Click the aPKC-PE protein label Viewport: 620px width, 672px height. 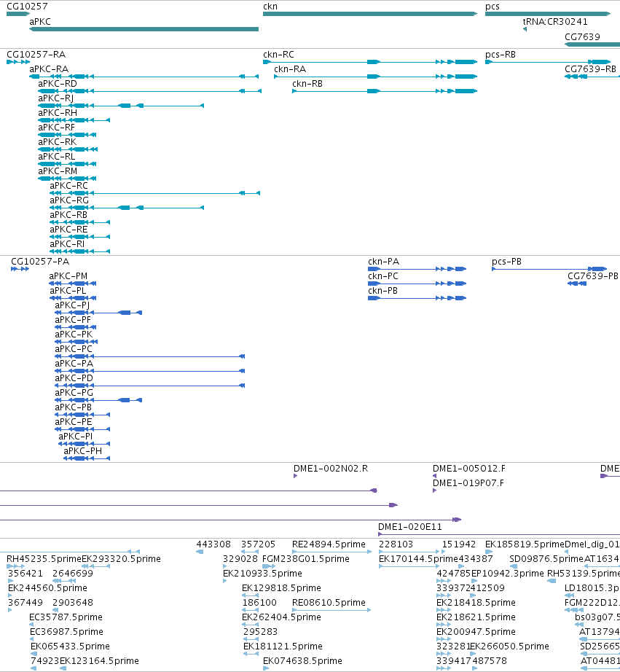click(x=74, y=422)
